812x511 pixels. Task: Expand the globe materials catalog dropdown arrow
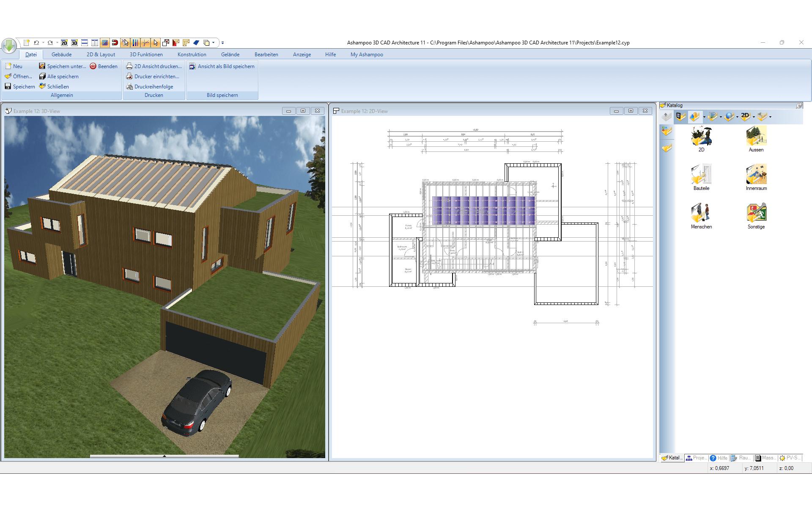pyautogui.click(x=737, y=117)
